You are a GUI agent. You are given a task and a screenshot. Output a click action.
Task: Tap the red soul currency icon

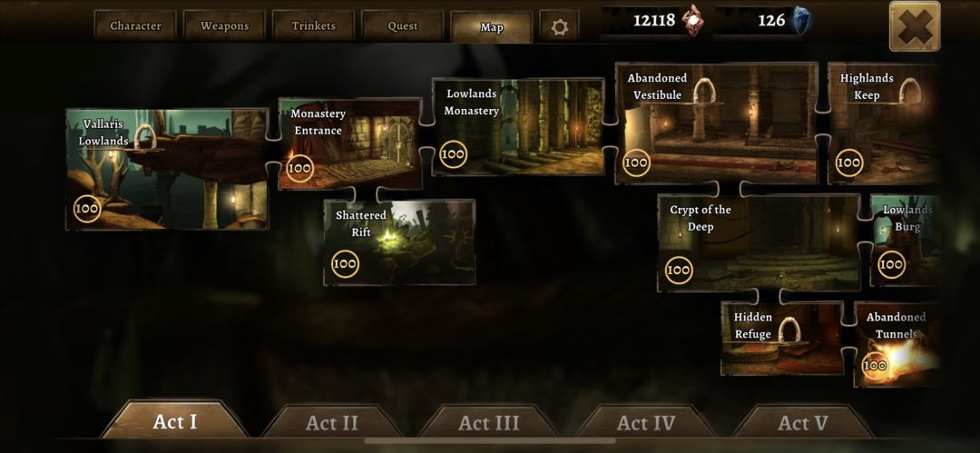(692, 20)
